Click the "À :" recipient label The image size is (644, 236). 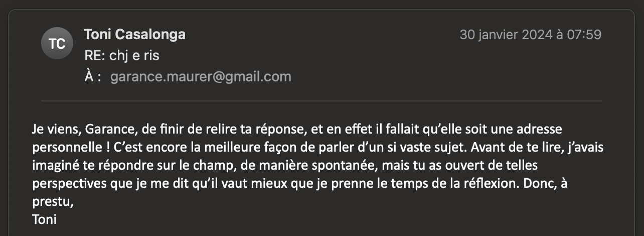[93, 77]
